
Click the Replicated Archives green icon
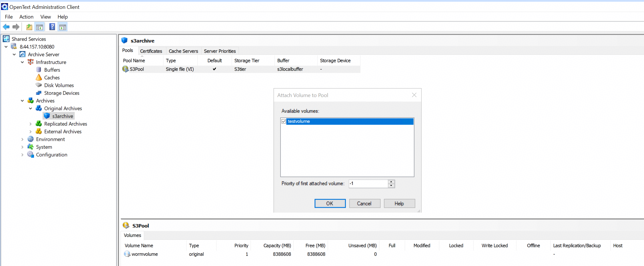(x=39, y=124)
